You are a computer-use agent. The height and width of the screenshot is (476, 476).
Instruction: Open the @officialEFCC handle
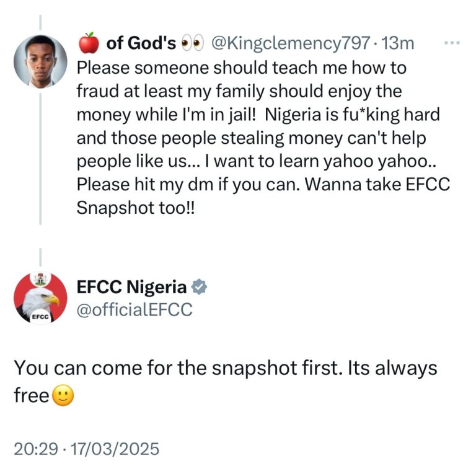click(x=134, y=309)
